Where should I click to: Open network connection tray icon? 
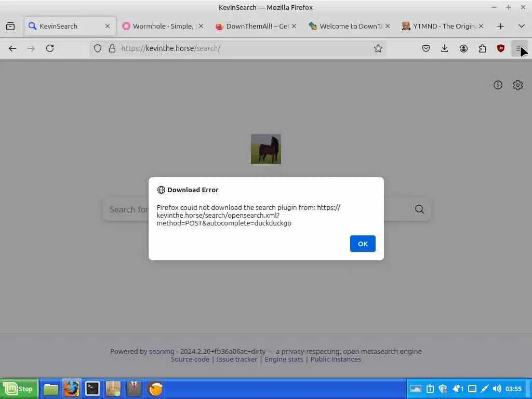tap(485, 389)
